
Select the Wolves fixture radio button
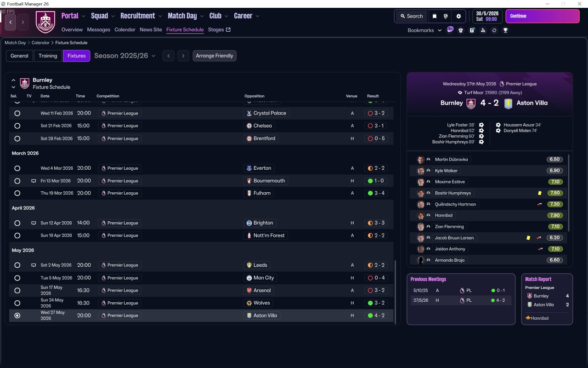point(17,303)
